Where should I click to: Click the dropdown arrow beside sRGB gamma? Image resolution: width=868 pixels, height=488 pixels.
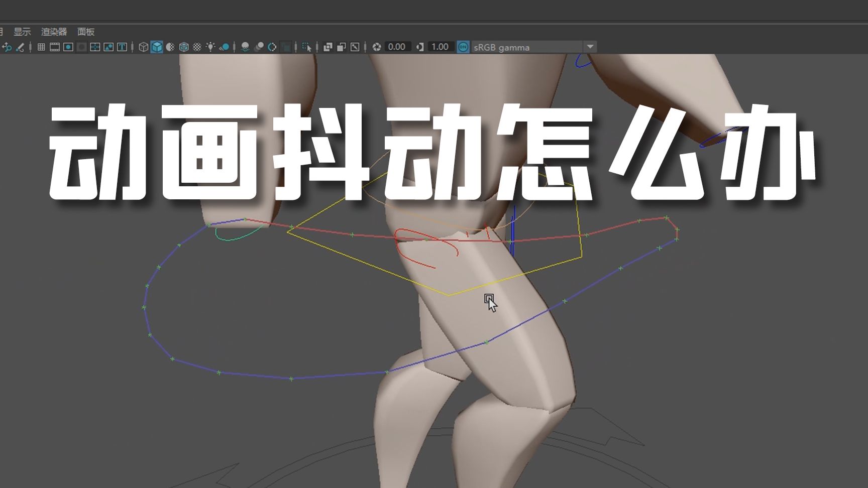(590, 47)
